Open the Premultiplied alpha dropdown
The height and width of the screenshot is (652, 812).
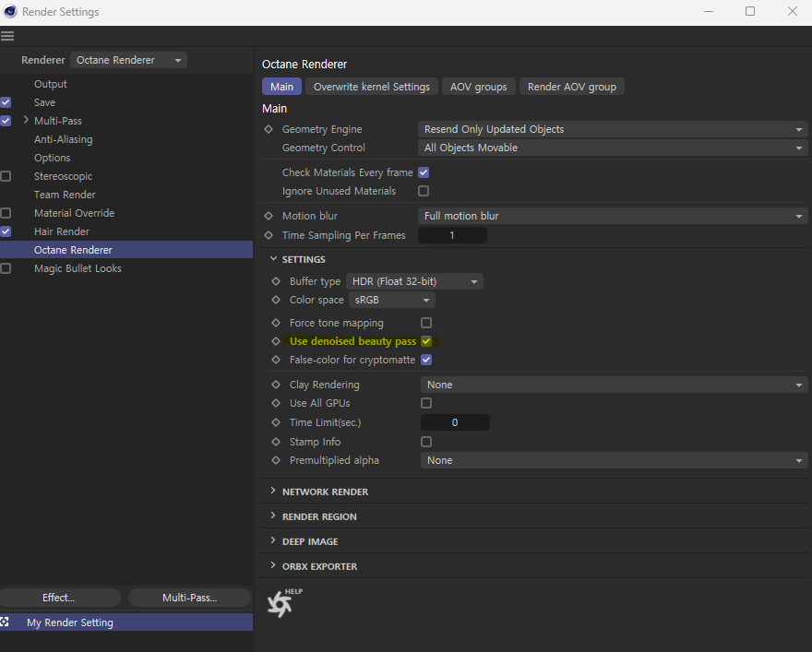[x=615, y=460]
